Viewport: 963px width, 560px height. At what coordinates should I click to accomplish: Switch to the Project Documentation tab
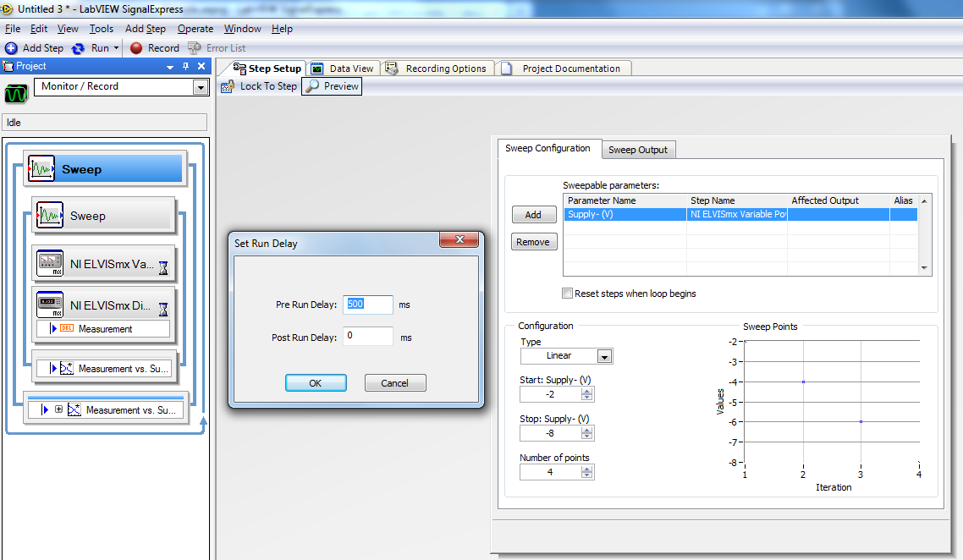[x=564, y=69]
